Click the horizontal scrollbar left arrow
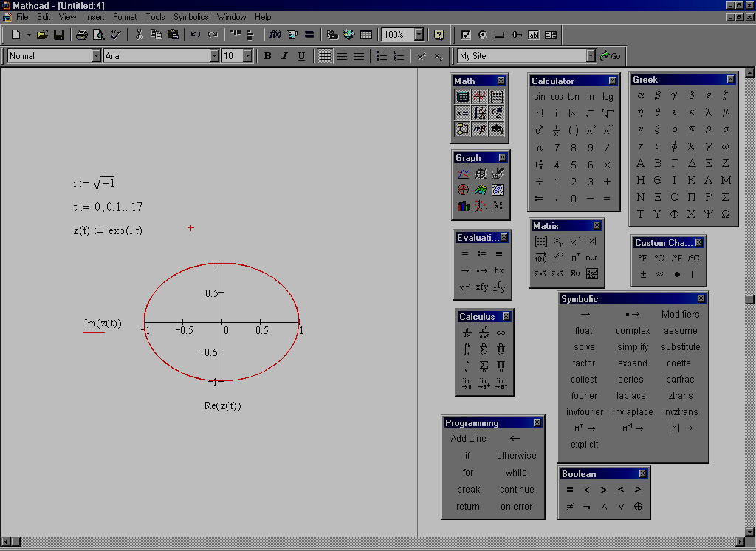This screenshot has height=551, width=756. 6,541
